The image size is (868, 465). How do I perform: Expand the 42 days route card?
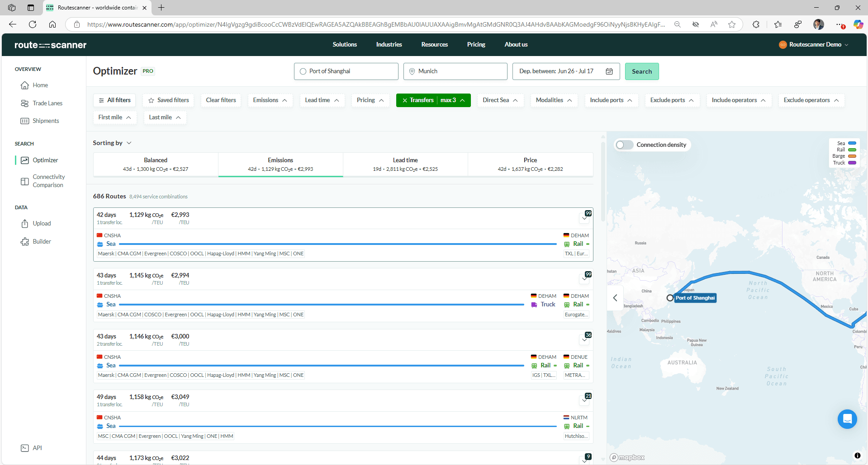tap(585, 218)
